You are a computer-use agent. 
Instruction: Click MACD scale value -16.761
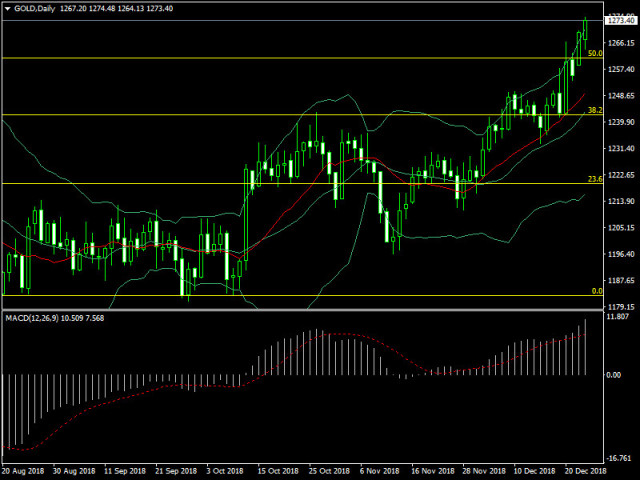619,458
